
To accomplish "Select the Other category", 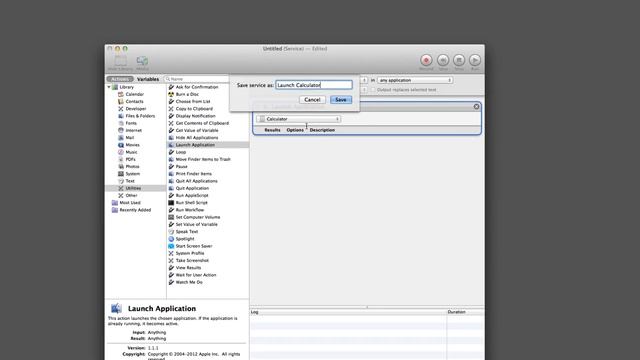I will 131,196.
